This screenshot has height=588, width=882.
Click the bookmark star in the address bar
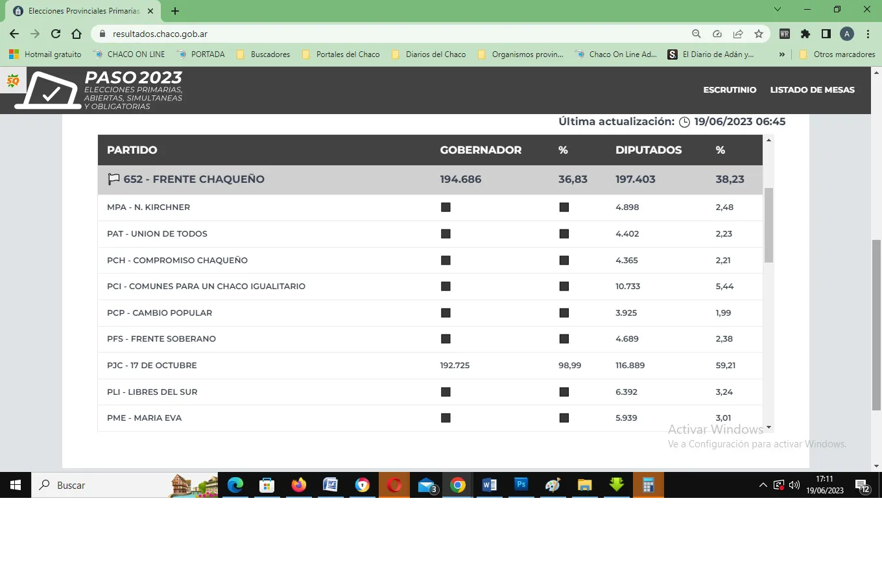tap(759, 34)
